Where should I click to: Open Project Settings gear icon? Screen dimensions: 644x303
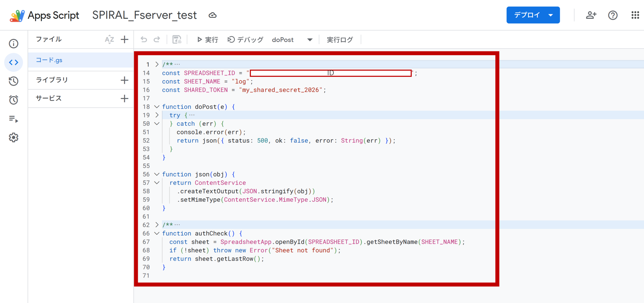tap(14, 138)
